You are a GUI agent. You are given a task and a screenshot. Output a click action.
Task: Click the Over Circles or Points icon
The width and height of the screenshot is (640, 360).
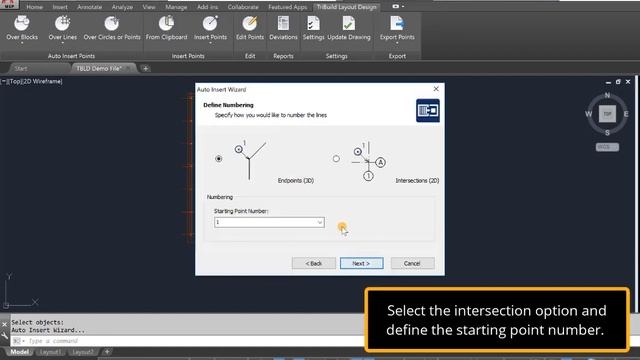pyautogui.click(x=111, y=24)
